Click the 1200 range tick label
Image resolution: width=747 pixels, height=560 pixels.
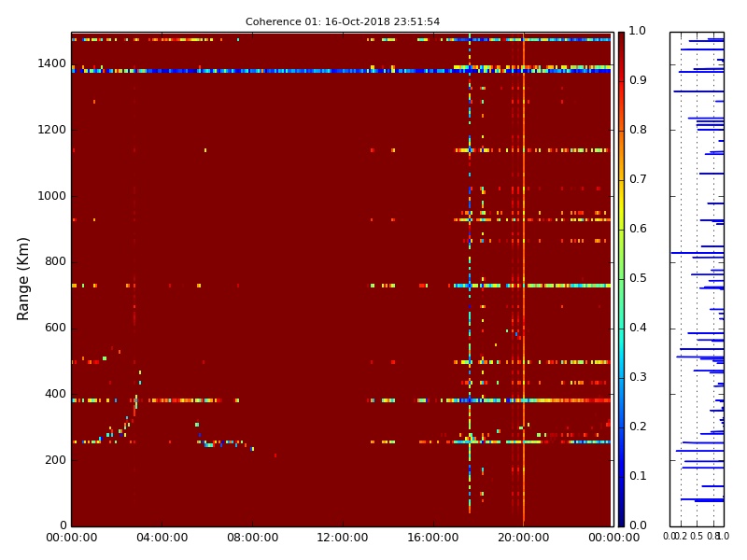pos(52,130)
